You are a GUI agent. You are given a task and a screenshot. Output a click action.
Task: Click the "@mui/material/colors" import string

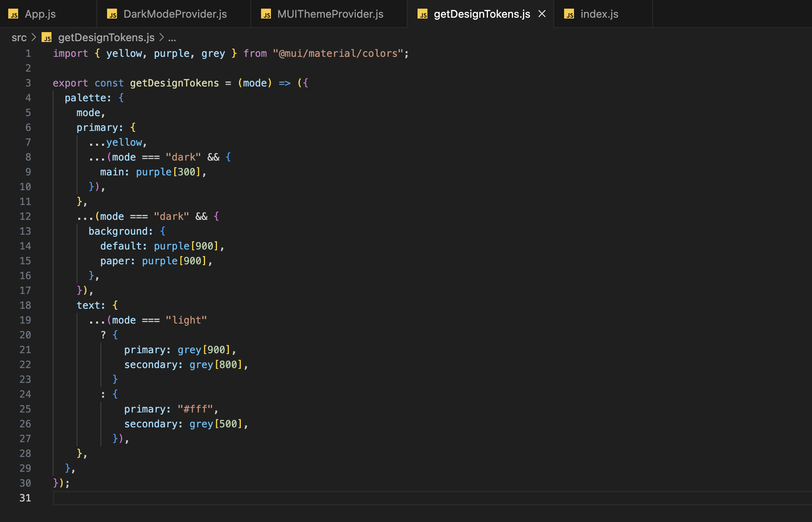click(x=338, y=54)
